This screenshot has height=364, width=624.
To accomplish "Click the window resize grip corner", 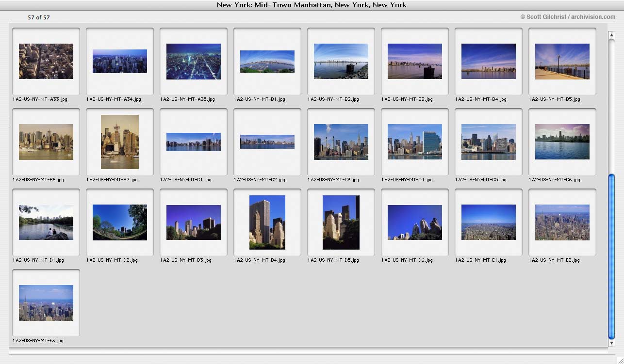I will point(619,359).
